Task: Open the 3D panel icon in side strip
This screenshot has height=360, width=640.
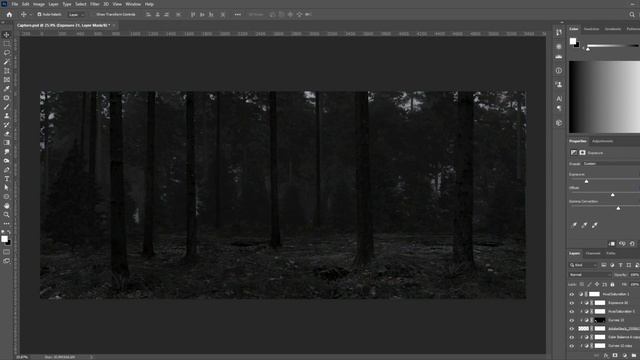Action: 559,123
